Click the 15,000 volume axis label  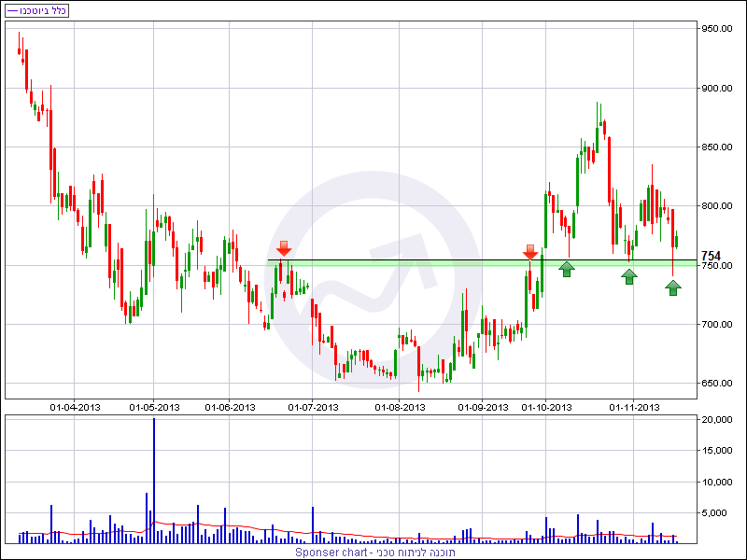717,451
